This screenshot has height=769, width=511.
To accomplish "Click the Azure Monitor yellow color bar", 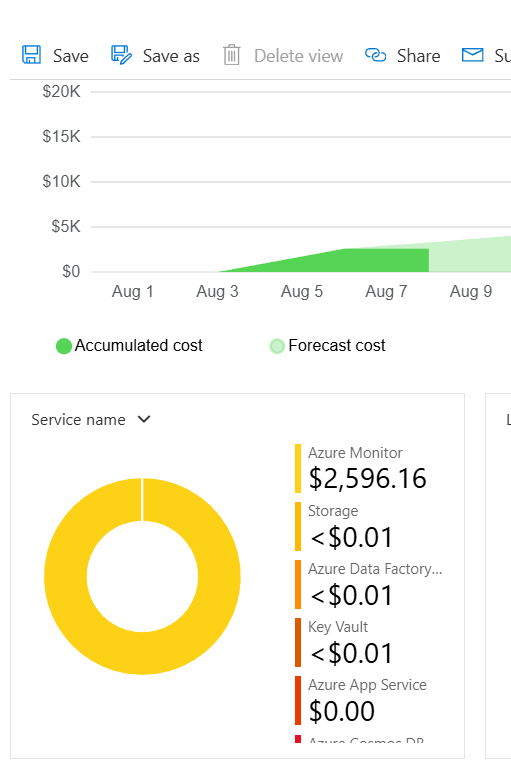I will (x=298, y=468).
